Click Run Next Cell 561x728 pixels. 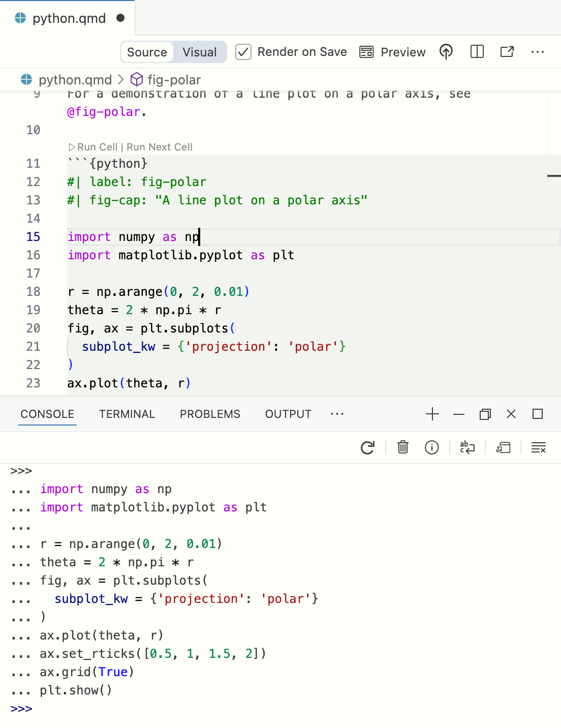coord(159,147)
